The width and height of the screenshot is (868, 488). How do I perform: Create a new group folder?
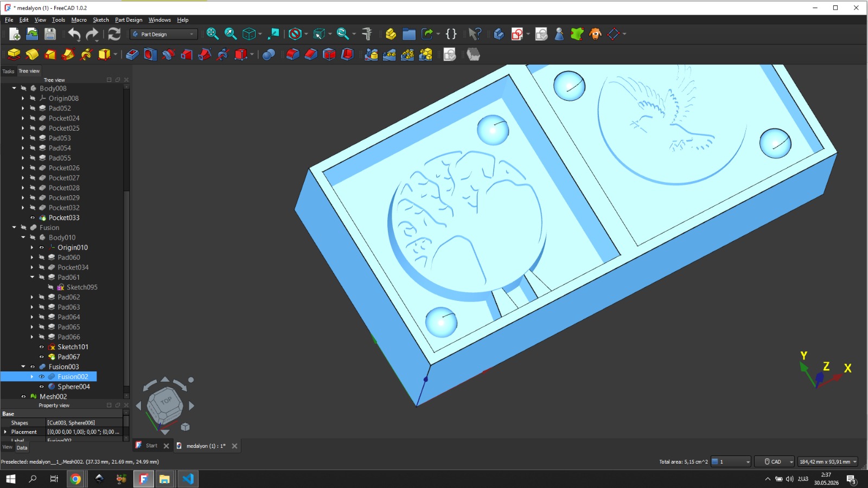tap(409, 34)
